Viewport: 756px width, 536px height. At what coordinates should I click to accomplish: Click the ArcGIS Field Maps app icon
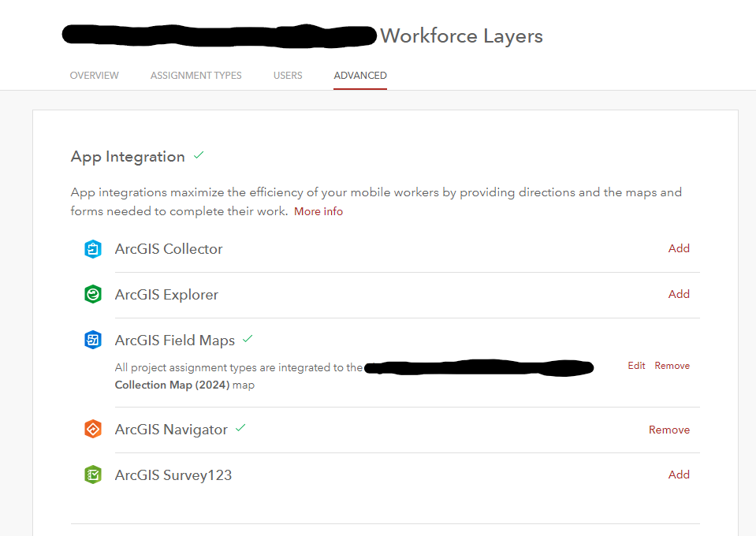point(93,340)
